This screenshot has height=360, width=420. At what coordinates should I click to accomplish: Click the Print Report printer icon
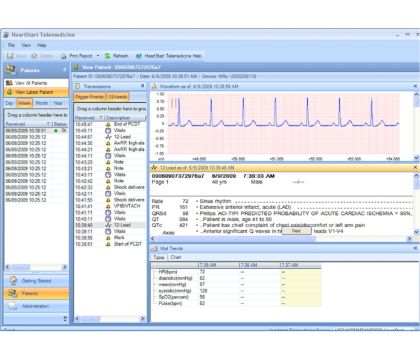point(63,56)
